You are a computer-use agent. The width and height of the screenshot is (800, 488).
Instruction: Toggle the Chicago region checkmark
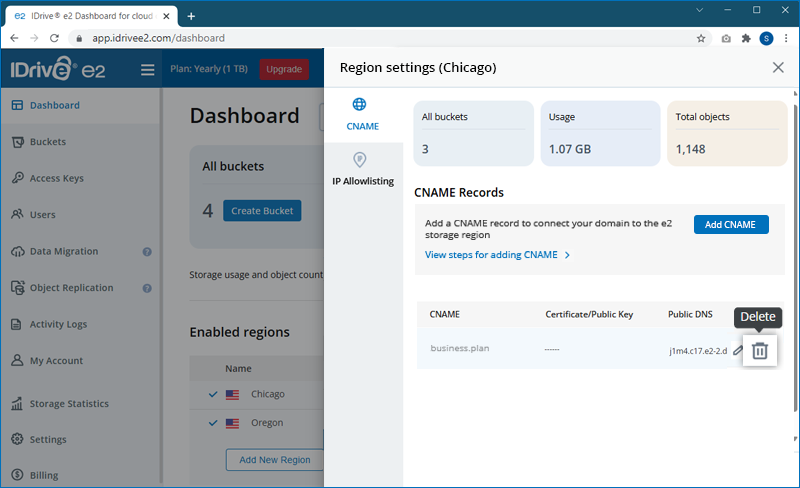(213, 394)
